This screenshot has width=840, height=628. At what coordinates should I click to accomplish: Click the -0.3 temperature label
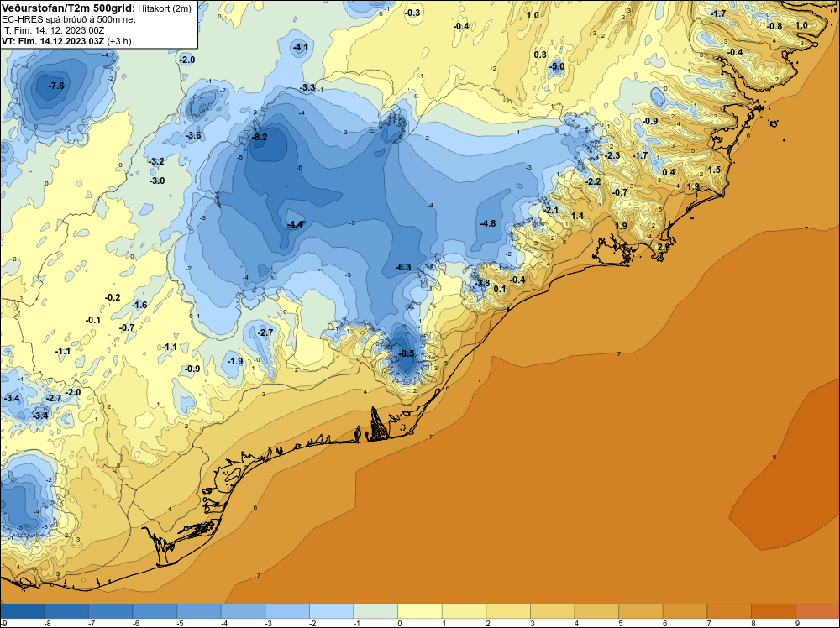[412, 13]
